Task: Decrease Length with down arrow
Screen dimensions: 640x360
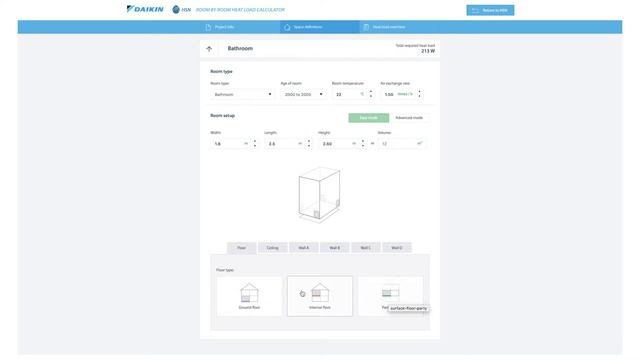Action: pyautogui.click(x=309, y=146)
